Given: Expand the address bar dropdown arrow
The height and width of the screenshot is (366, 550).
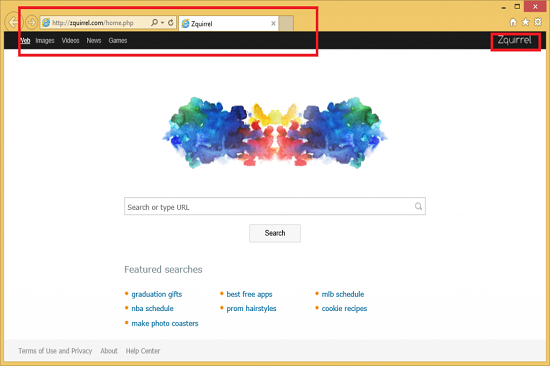Looking at the screenshot, I should point(162,23).
